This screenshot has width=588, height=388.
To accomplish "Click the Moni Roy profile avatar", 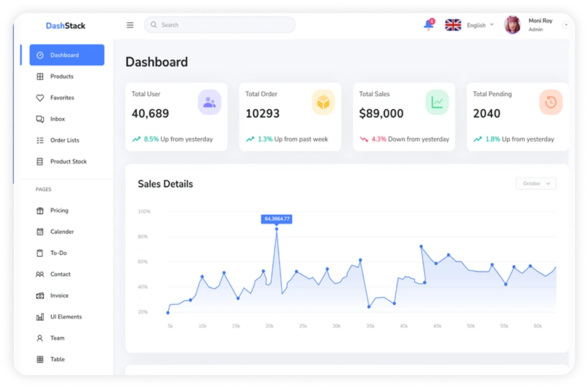I will pyautogui.click(x=512, y=25).
